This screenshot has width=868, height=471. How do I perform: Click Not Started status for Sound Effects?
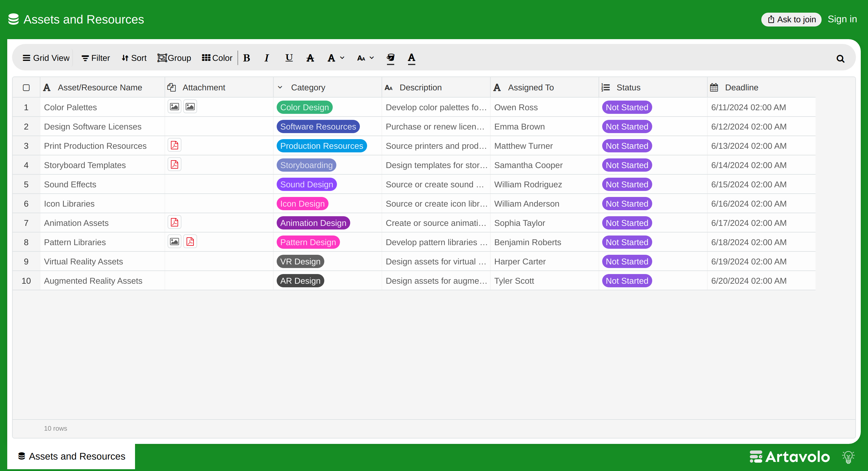pos(627,185)
